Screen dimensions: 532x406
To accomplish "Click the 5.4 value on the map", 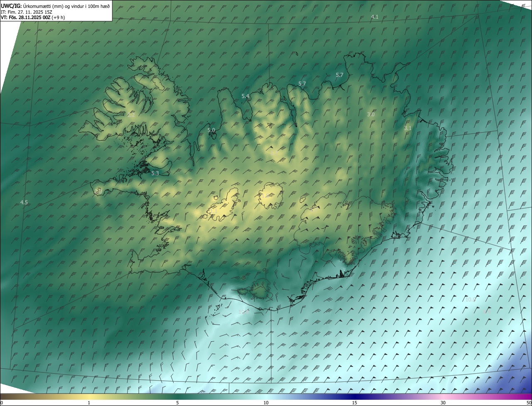I will (245, 96).
